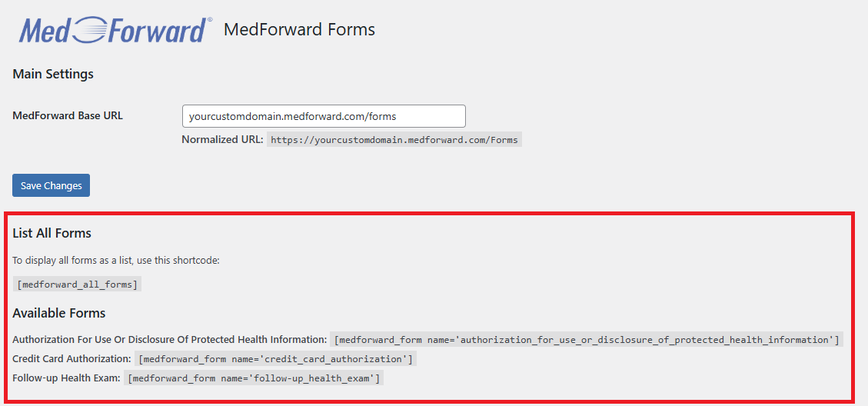Click the Main Settings heading

pos(53,74)
